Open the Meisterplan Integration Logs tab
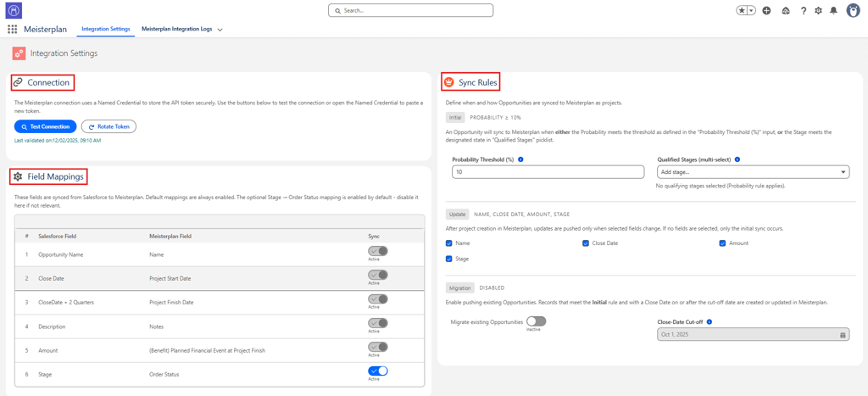Screen dimensions: 868x396 [176, 29]
